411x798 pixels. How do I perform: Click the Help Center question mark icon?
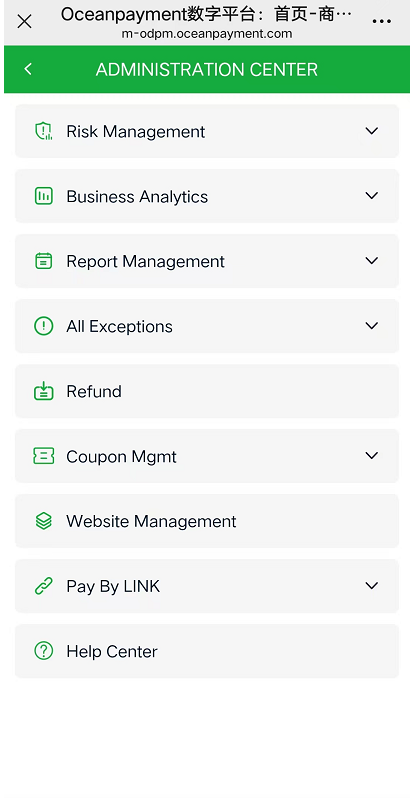point(44,651)
